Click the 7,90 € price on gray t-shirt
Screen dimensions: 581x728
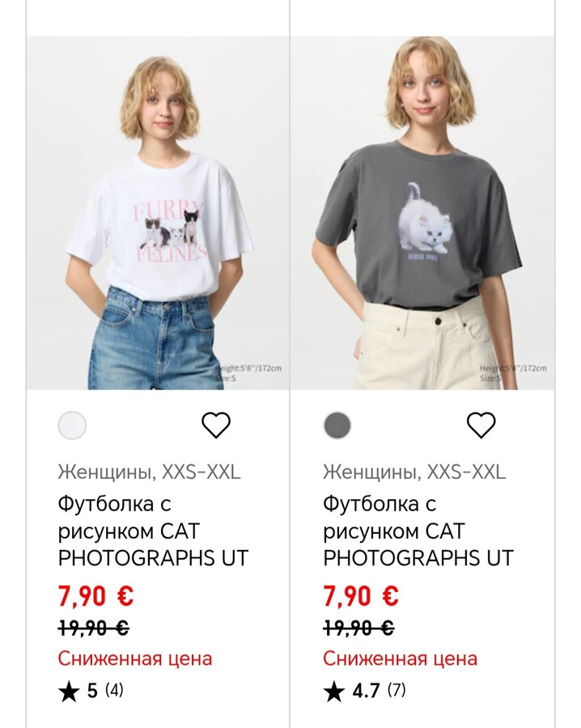point(361,597)
